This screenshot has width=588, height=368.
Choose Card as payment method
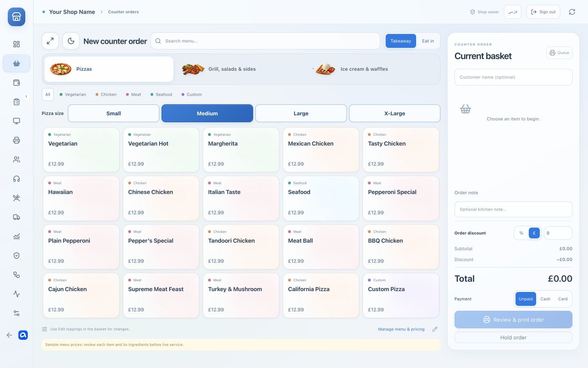[x=563, y=299]
